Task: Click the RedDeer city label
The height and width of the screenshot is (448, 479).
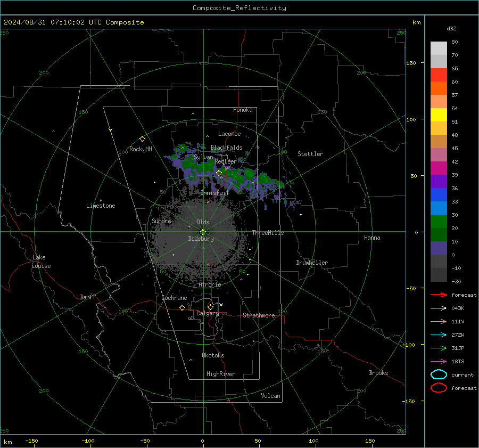Action: coord(226,161)
